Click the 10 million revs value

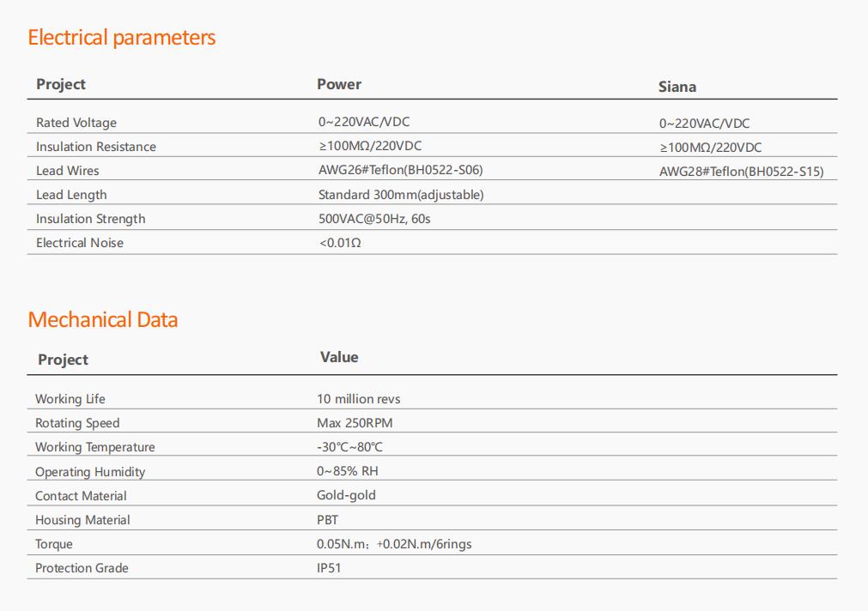click(x=358, y=399)
